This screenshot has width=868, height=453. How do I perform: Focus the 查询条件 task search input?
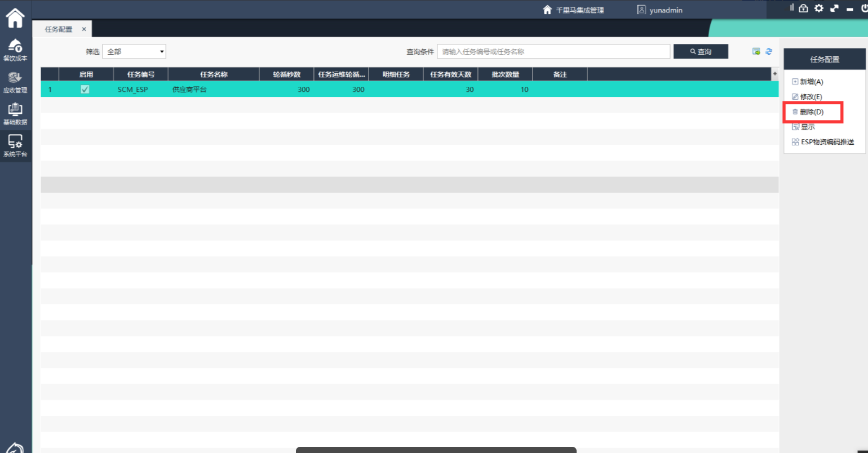coord(553,51)
